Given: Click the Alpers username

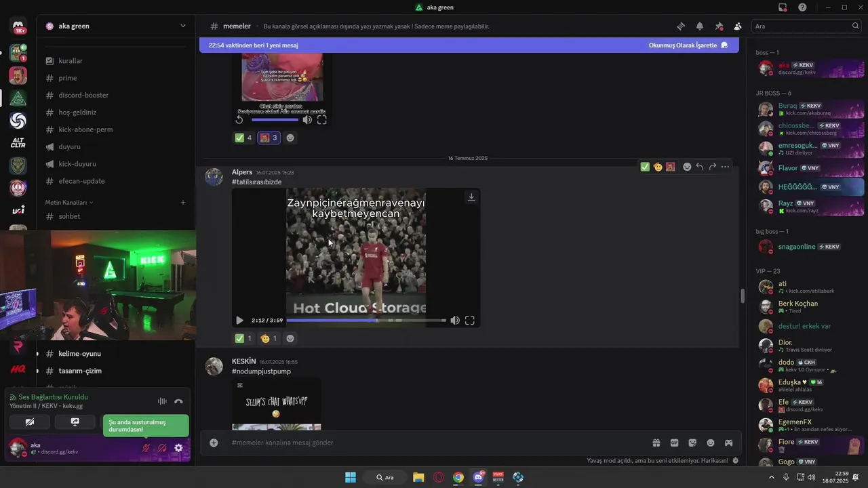Looking at the screenshot, I should 242,172.
